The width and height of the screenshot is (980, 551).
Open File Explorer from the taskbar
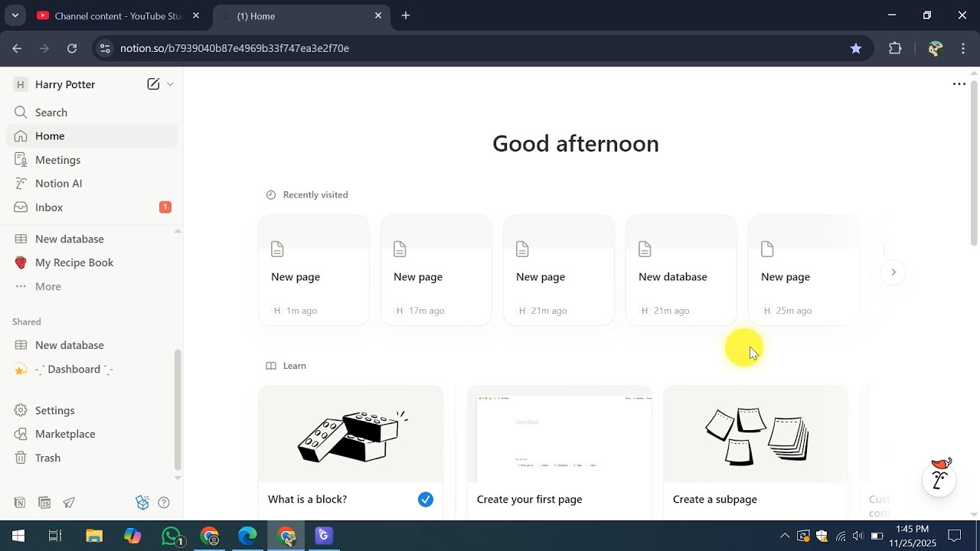(94, 536)
